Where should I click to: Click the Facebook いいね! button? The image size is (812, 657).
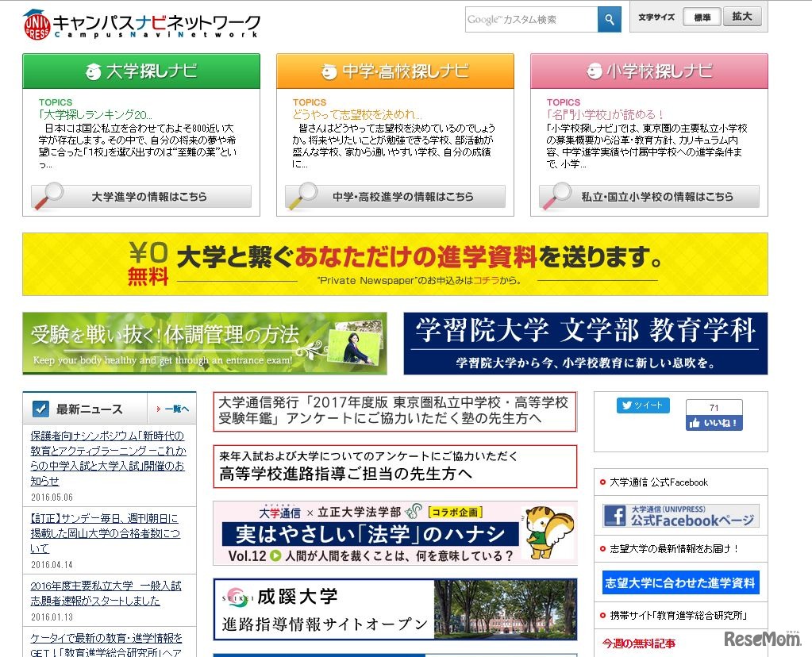click(714, 423)
